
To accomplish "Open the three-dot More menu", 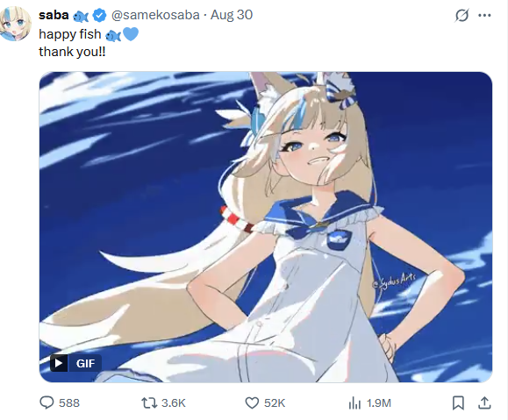I will click(484, 15).
